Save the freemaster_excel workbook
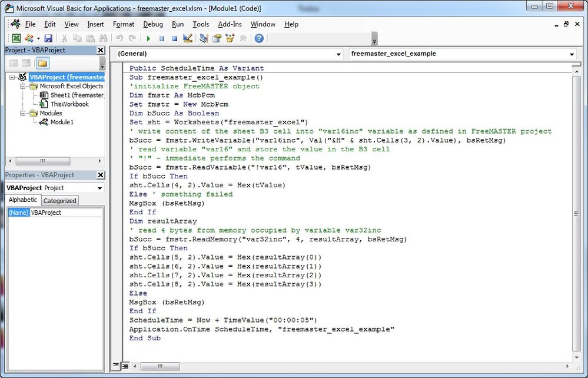 coord(48,38)
